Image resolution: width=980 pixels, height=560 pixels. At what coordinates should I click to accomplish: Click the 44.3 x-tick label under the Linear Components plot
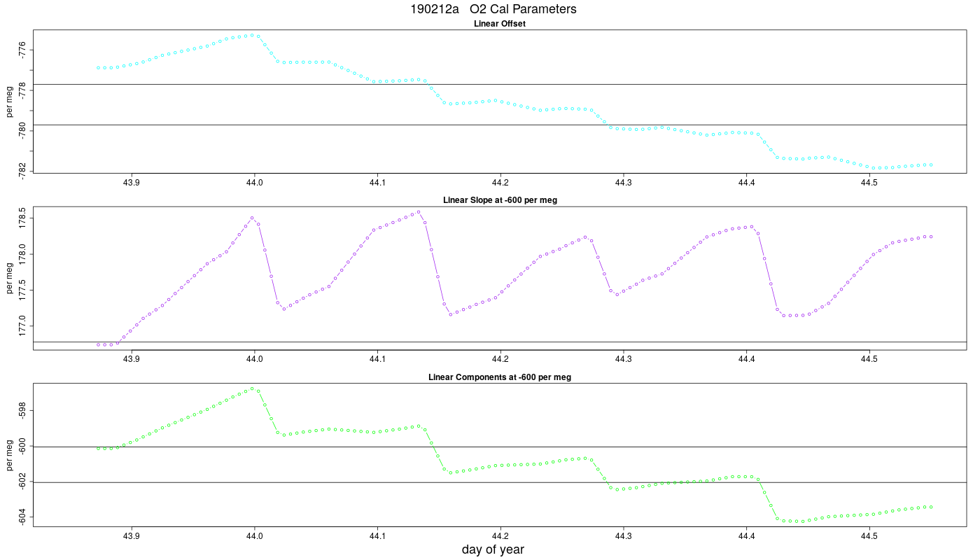click(623, 536)
